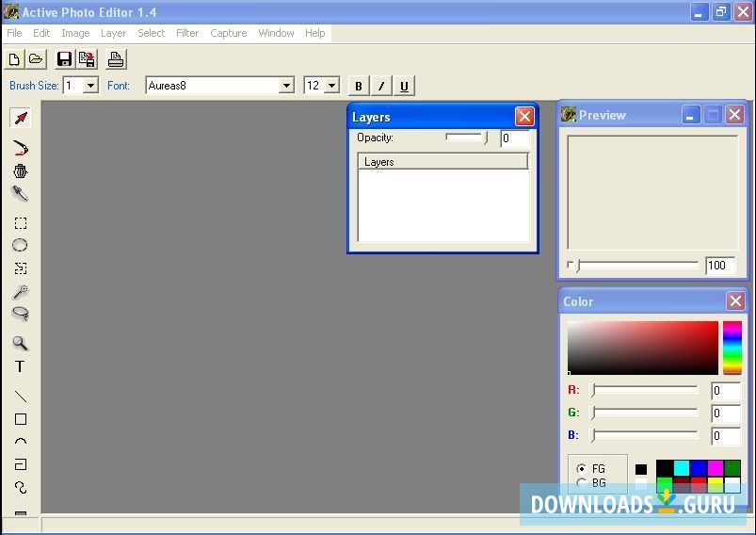Click the black foreground color box
The width and height of the screenshot is (756, 535).
(x=641, y=469)
